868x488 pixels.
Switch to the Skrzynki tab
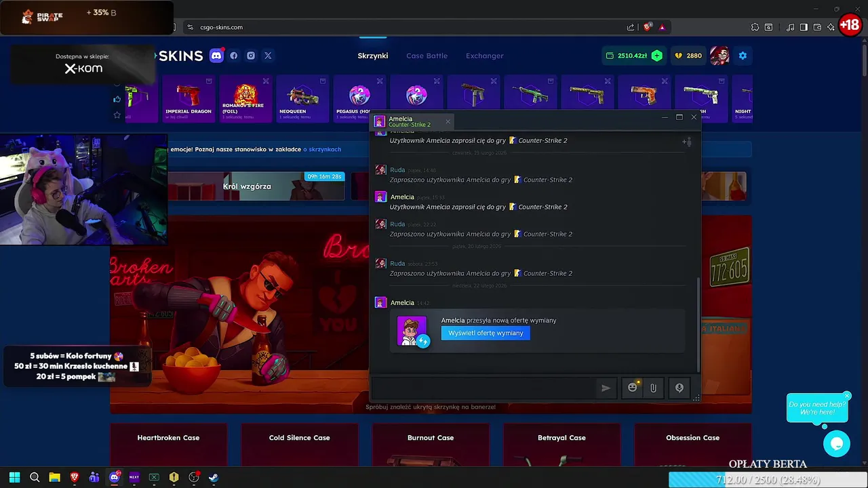pos(373,56)
